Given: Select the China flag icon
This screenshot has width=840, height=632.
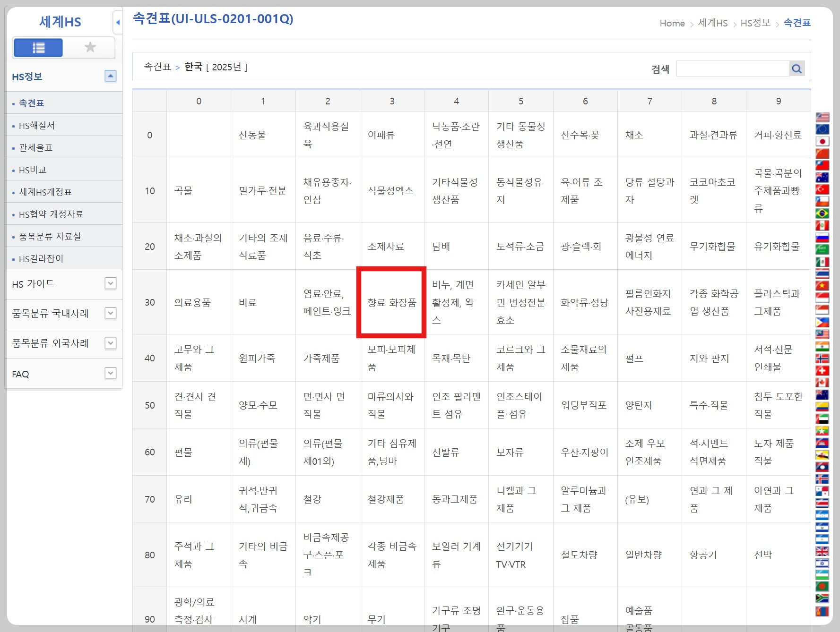Looking at the screenshot, I should [823, 153].
